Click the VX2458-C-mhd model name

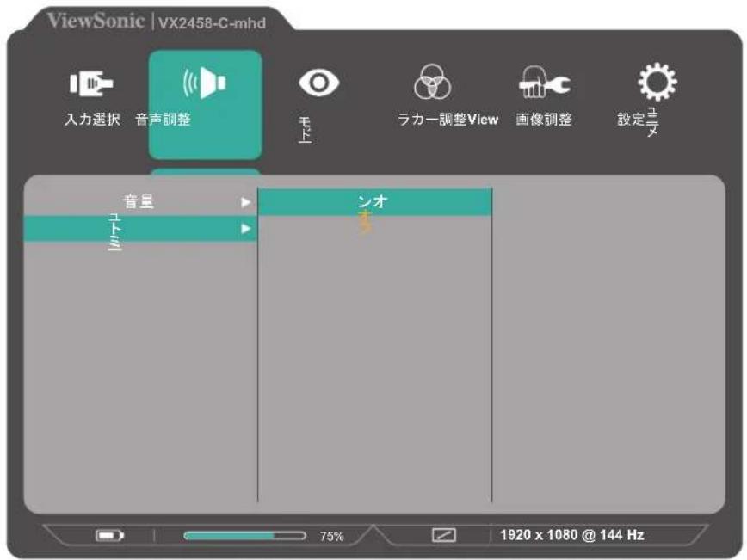coord(212,23)
